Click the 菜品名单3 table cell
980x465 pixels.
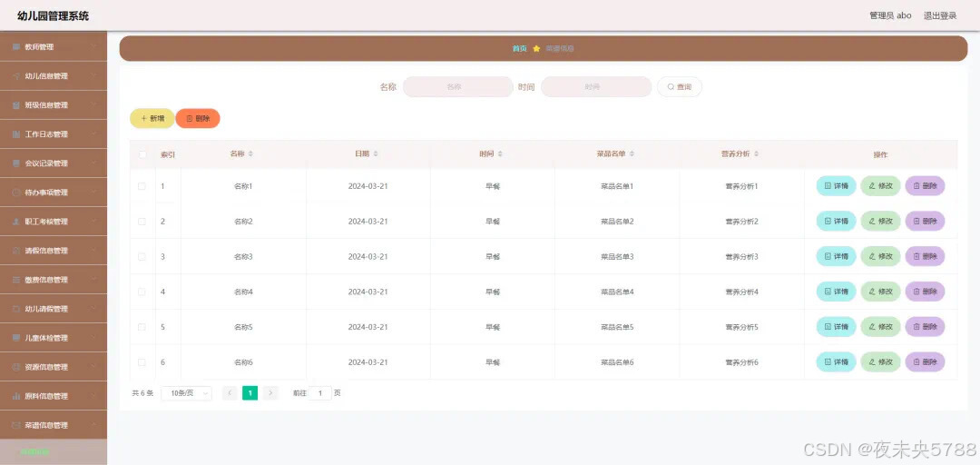point(617,257)
